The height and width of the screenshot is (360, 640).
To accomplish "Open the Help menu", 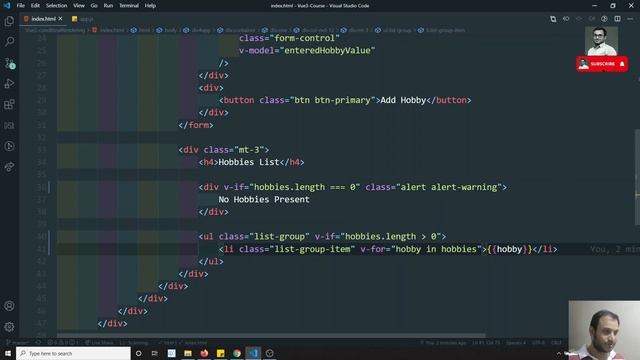I will [150, 6].
